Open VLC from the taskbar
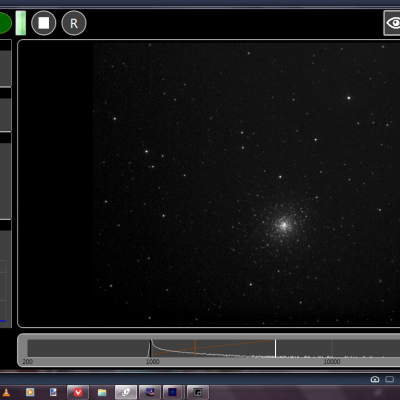Screen dimensions: 400x400 click(6, 392)
